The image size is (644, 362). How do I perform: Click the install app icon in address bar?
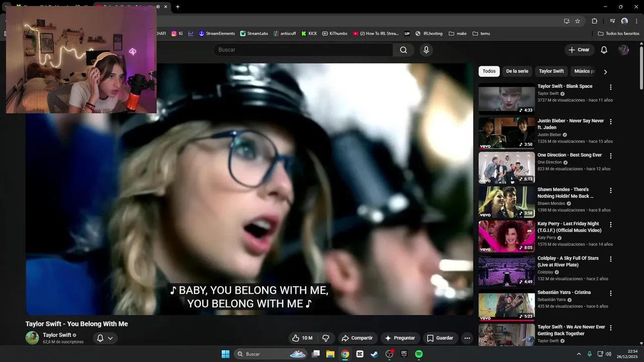pos(567,21)
